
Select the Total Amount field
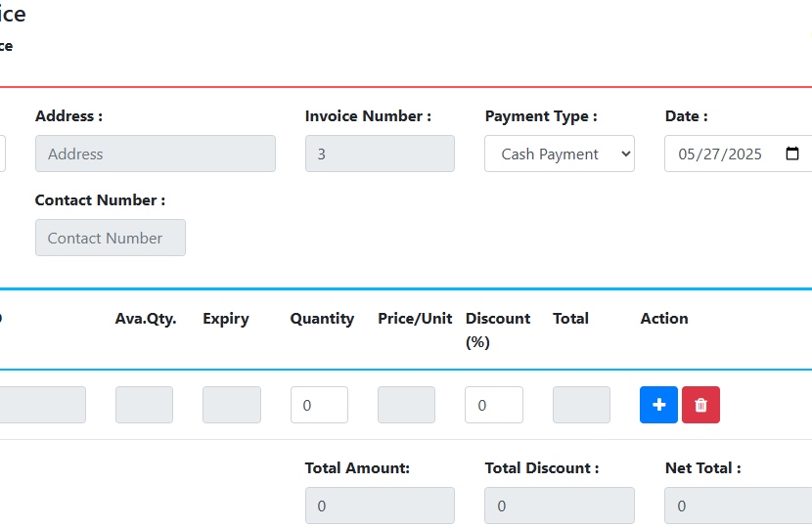(x=381, y=506)
